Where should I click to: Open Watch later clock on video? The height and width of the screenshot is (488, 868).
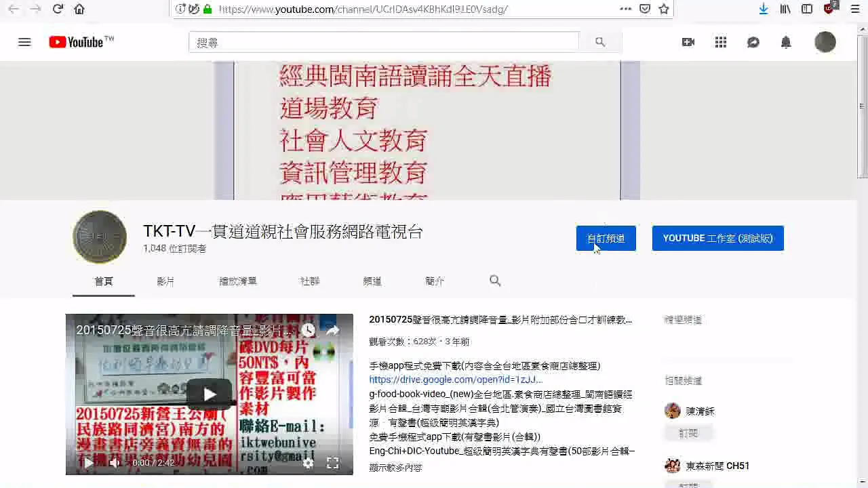pyautogui.click(x=309, y=330)
